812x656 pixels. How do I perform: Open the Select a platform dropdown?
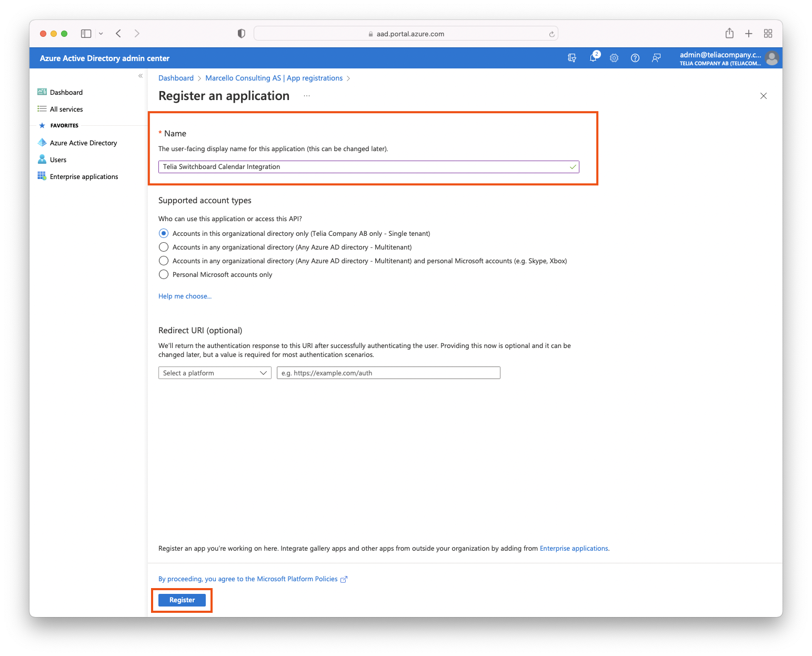(x=215, y=373)
